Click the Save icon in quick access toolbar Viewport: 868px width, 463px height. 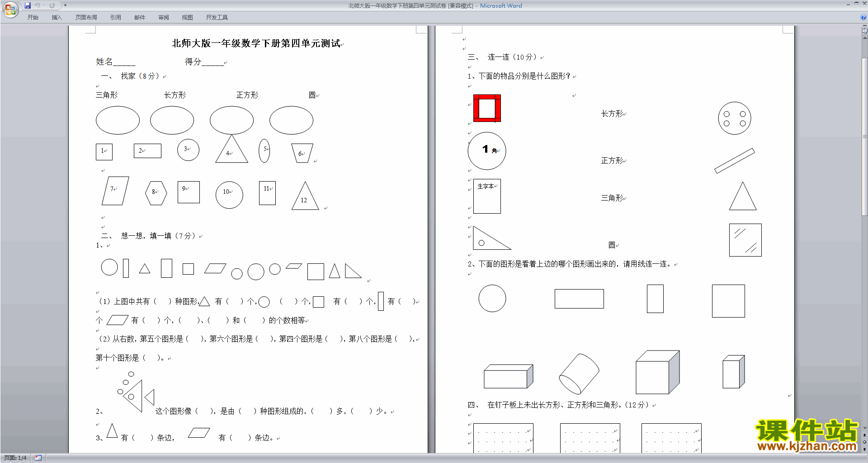click(x=28, y=5)
